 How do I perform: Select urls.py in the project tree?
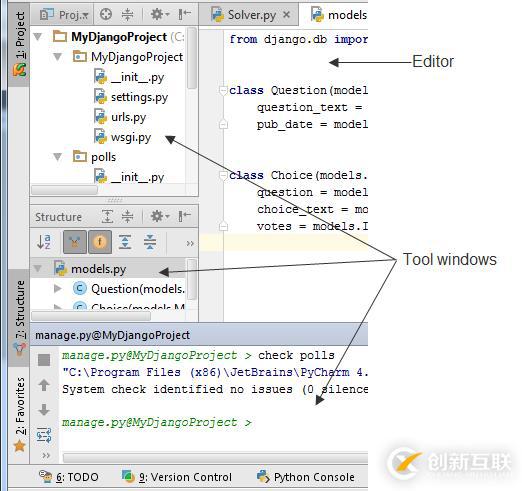128,117
